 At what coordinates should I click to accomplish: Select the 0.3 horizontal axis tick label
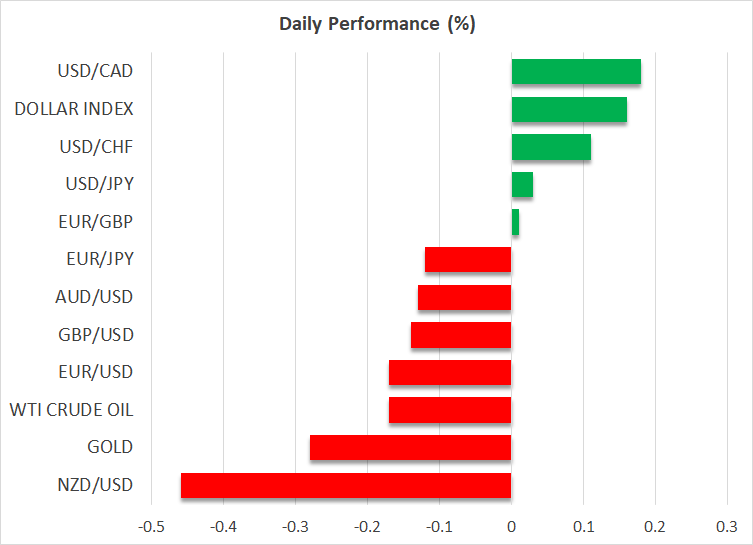pyautogui.click(x=727, y=526)
